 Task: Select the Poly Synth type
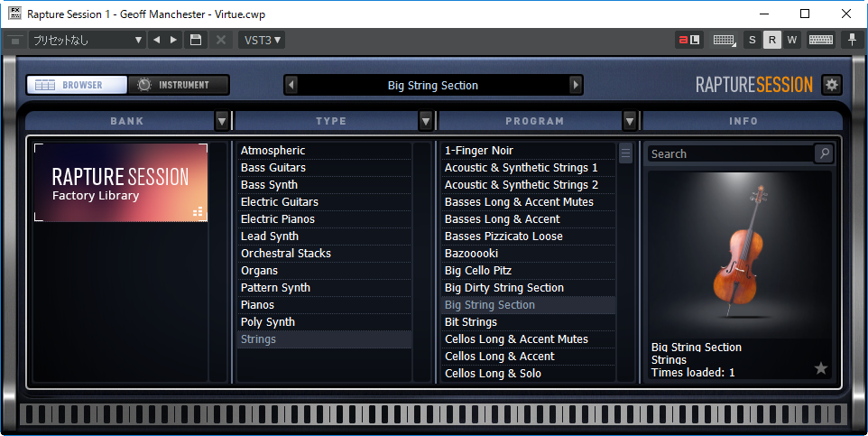(325, 322)
